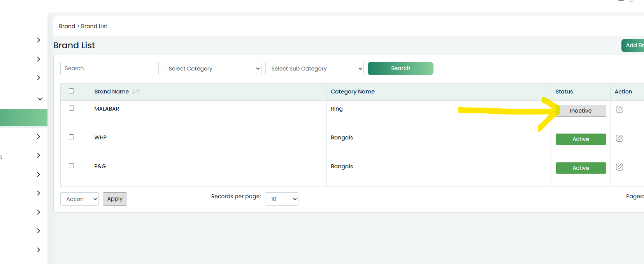This screenshot has height=264, width=644.
Task: Switch off Active status for P&G
Action: (x=581, y=168)
